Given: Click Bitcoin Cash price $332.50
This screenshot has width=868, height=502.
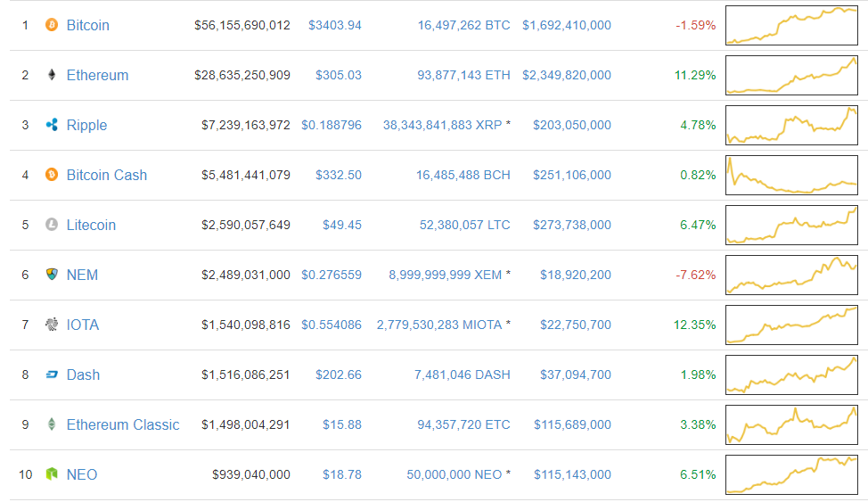Looking at the screenshot, I should [339, 175].
